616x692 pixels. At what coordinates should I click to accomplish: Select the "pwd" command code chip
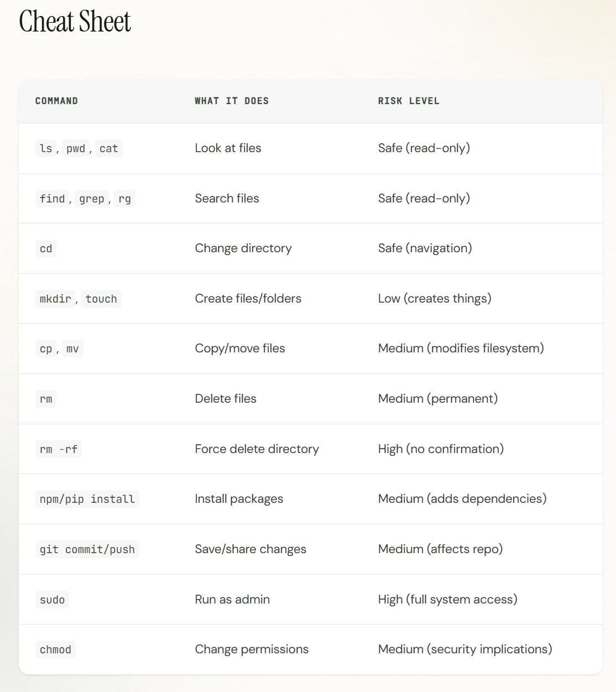click(x=76, y=148)
